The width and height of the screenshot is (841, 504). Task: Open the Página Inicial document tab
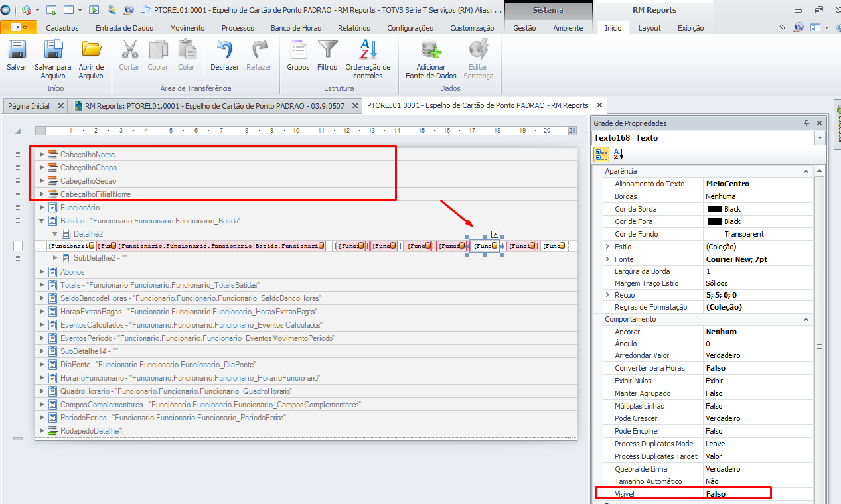29,106
